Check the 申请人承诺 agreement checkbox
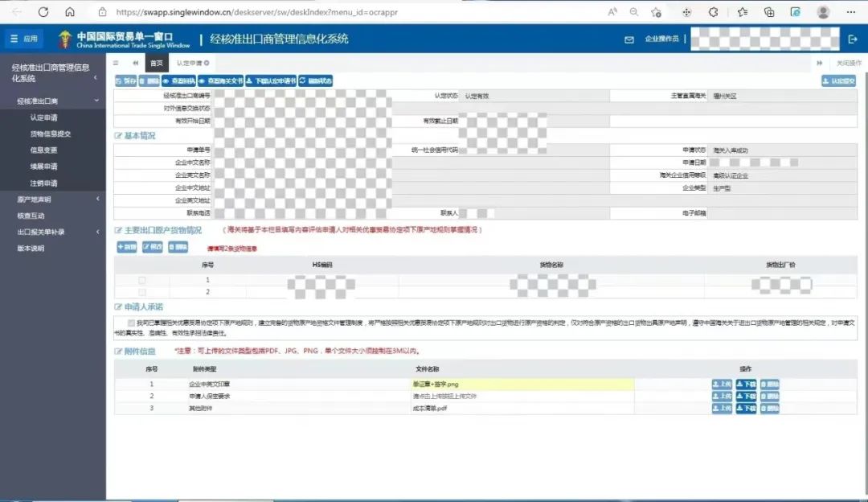The height and width of the screenshot is (502, 868). [131, 322]
